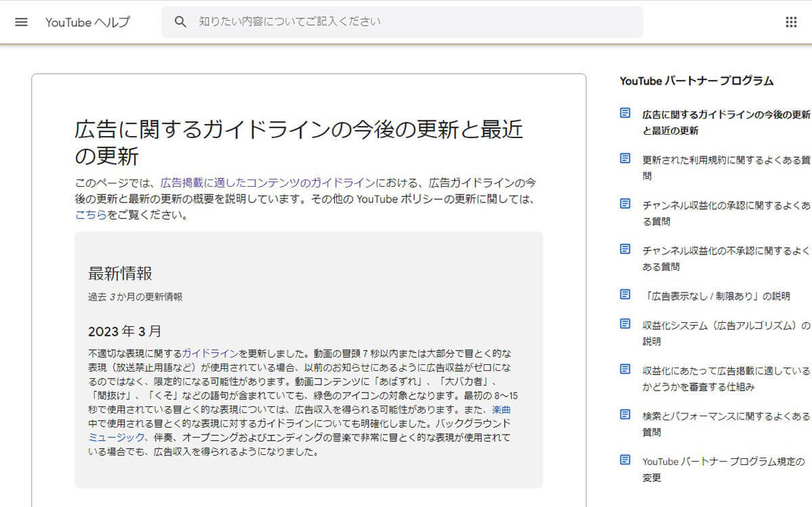Open sidebar article チャンネル収益化の不承認に関するよくある質問
Screen dimensions: 812x507
click(x=726, y=259)
